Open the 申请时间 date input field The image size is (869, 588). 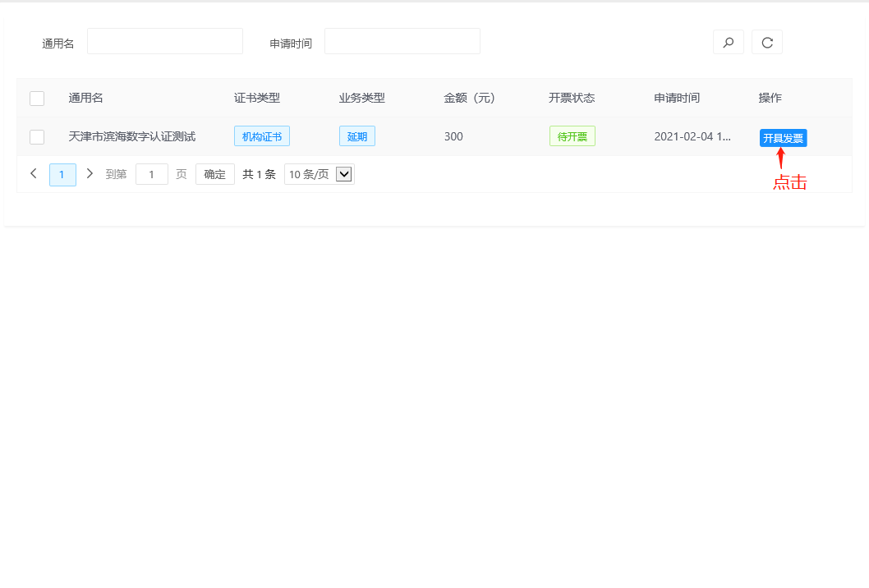[x=402, y=42]
